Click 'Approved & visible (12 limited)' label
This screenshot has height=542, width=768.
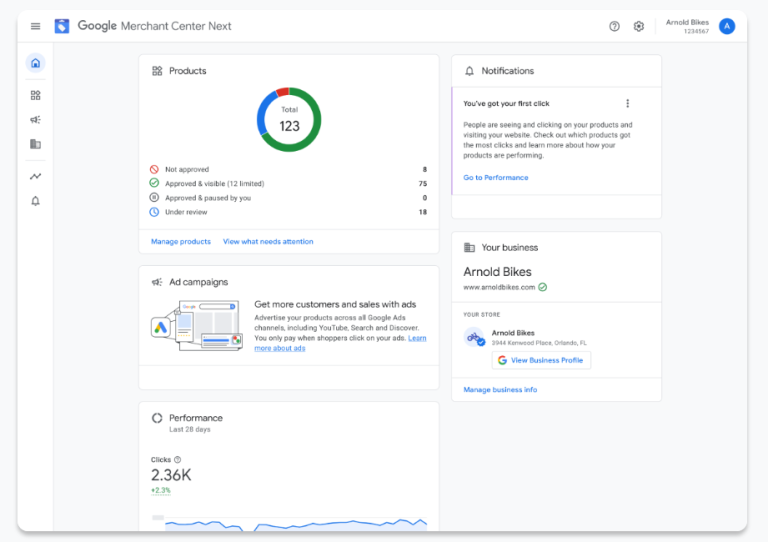point(215,184)
